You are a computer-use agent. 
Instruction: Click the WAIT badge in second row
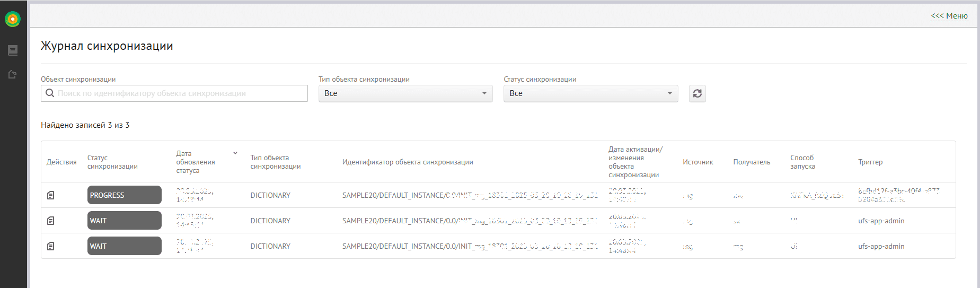124,221
